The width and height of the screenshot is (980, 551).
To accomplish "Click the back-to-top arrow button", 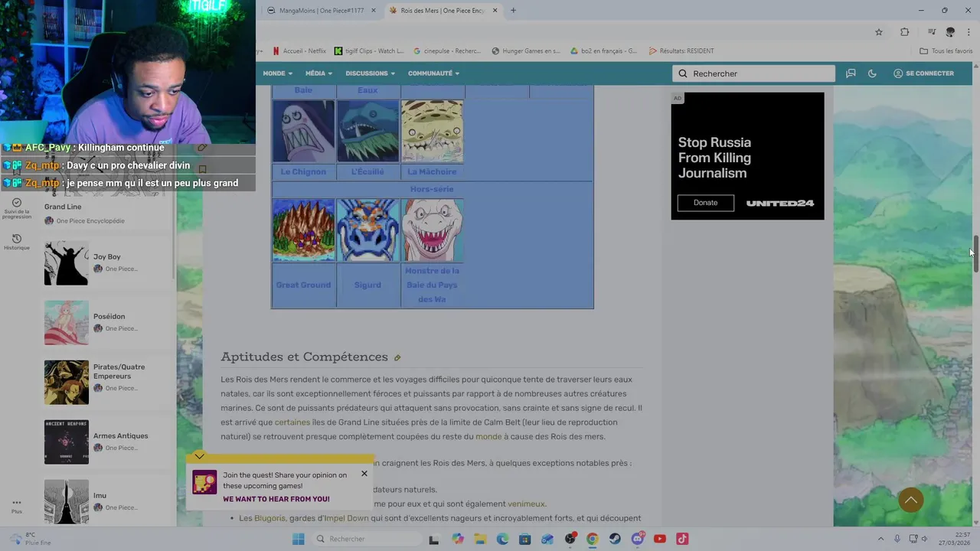I will coord(910,500).
